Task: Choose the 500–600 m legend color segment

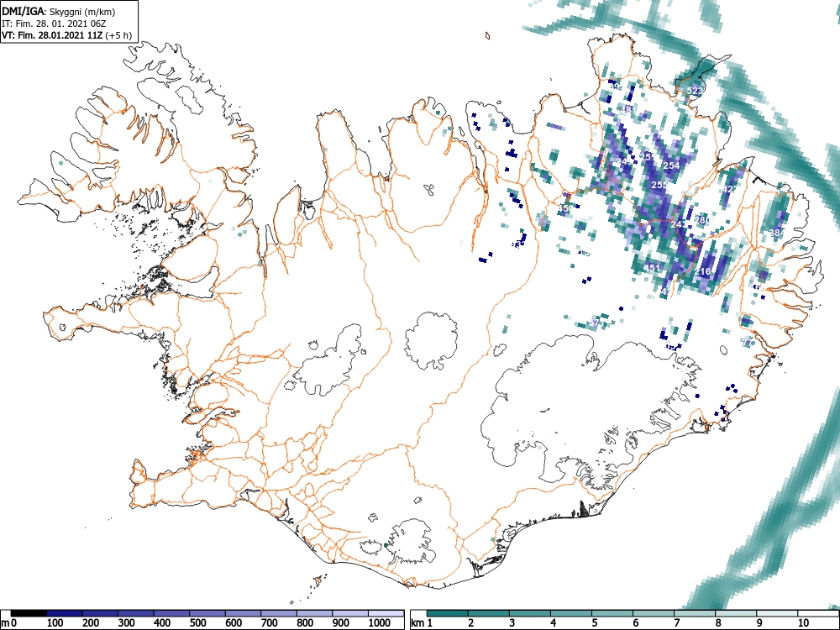Action: (x=207, y=613)
